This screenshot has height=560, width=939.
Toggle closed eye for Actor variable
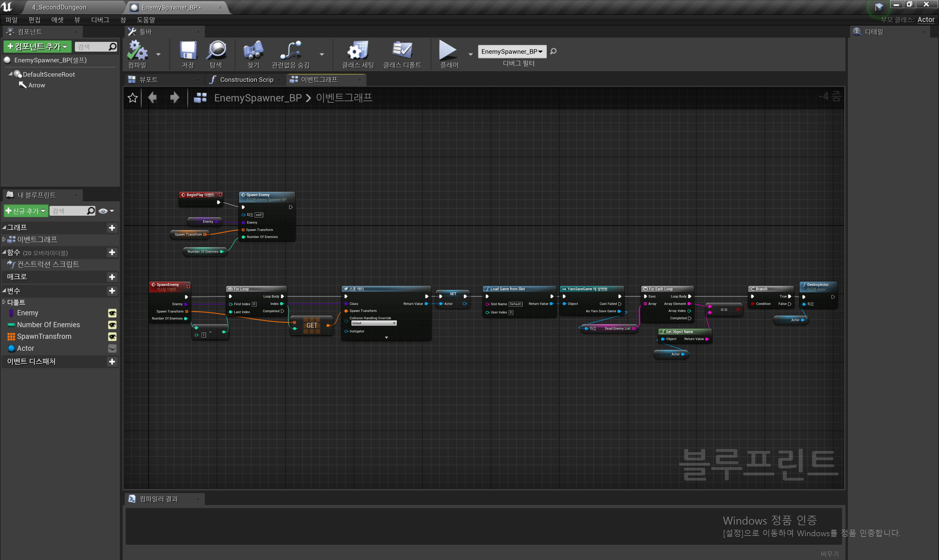pyautogui.click(x=112, y=348)
